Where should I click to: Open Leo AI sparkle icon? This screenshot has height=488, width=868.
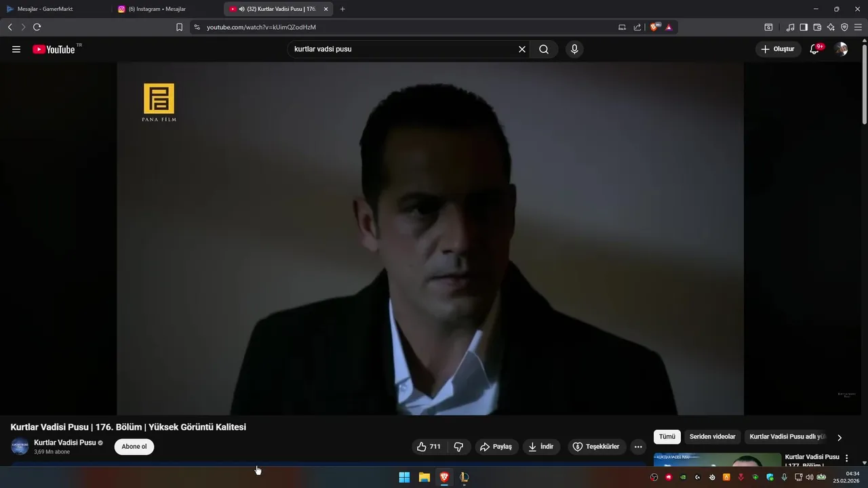[x=831, y=27]
